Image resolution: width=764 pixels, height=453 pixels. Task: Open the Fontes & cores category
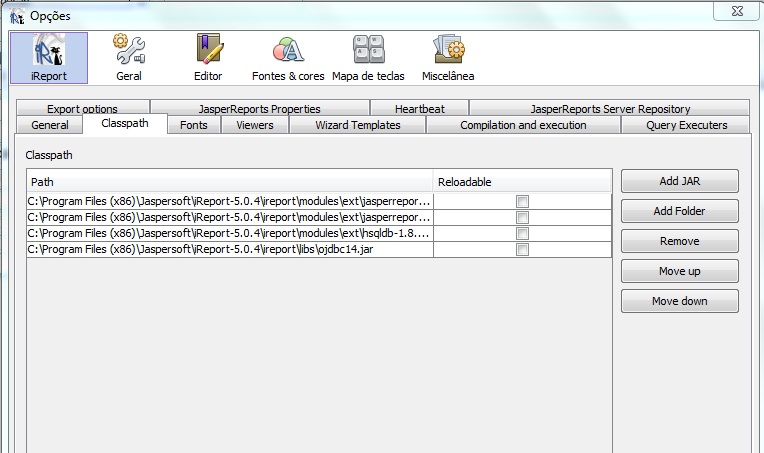288,57
